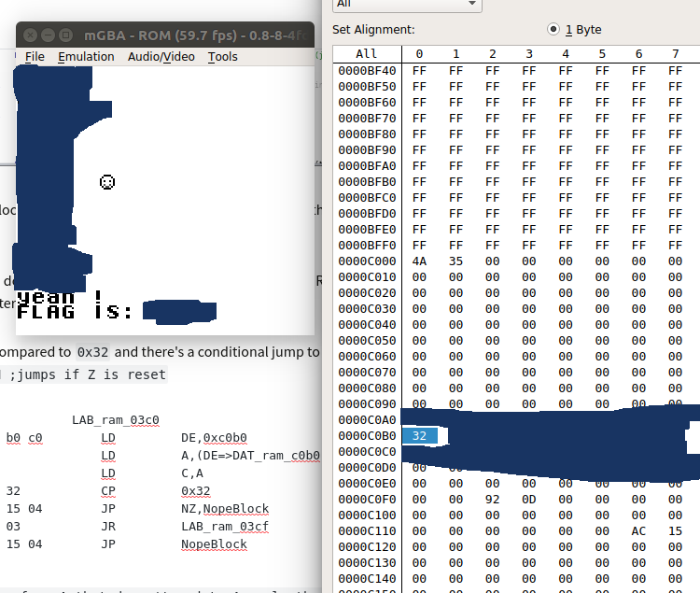
Task: Click column header 7 in memory viewer
Action: pos(675,54)
